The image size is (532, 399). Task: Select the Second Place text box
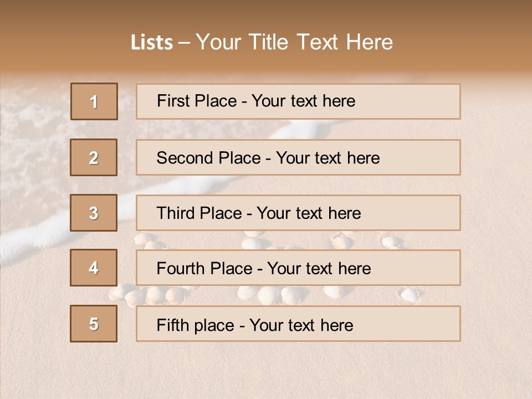(x=298, y=157)
